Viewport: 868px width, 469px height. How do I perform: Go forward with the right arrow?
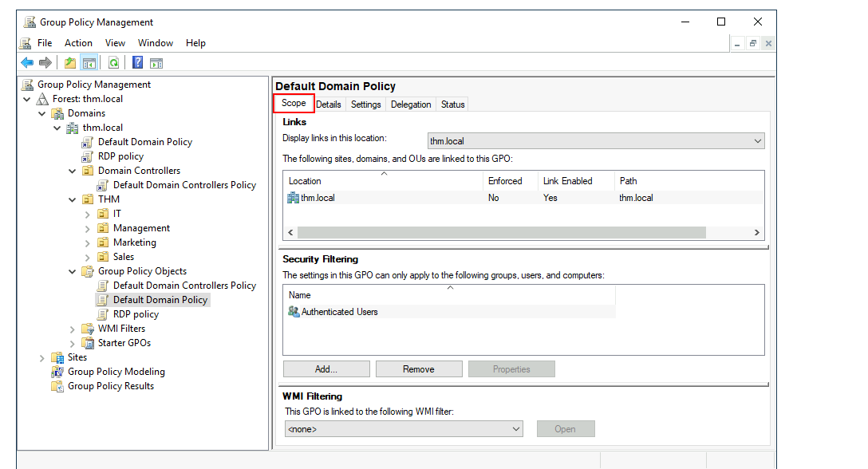(x=45, y=62)
